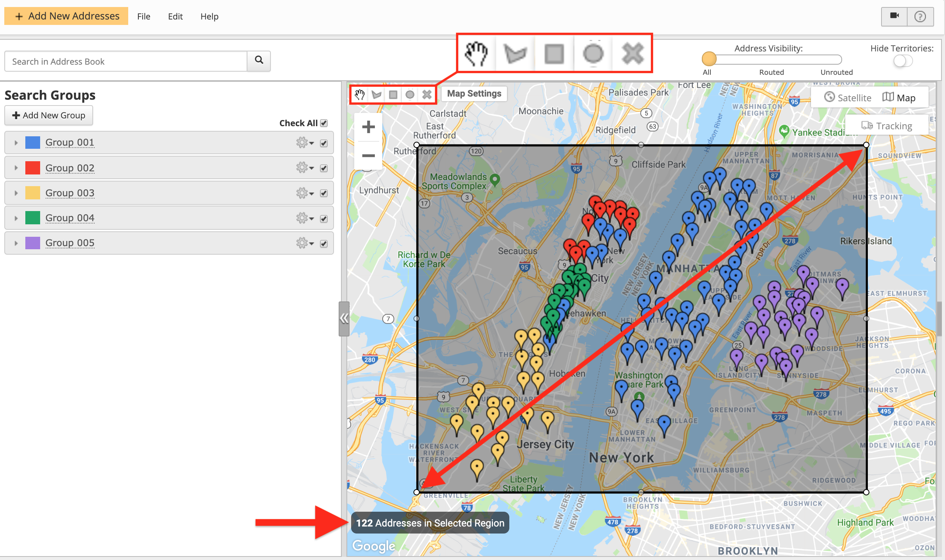Viewport: 945px width, 560px height.
Task: Click the video camera icon top right
Action: pos(894,16)
